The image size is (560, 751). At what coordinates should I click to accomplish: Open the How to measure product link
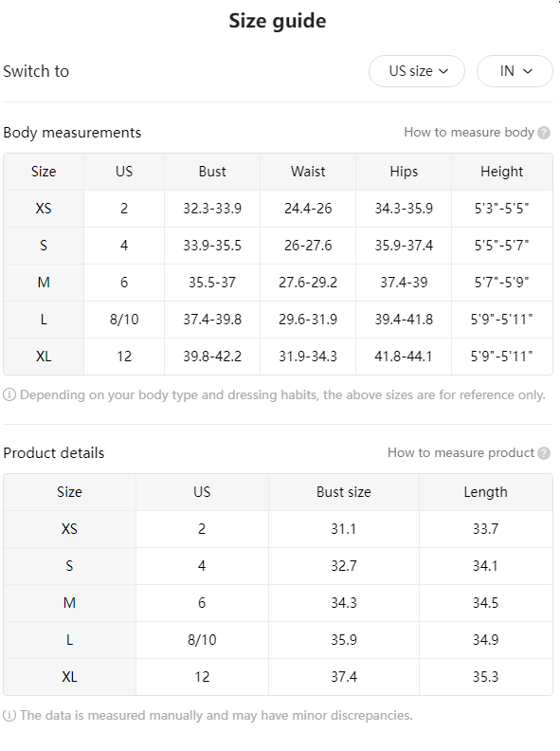[x=461, y=452]
